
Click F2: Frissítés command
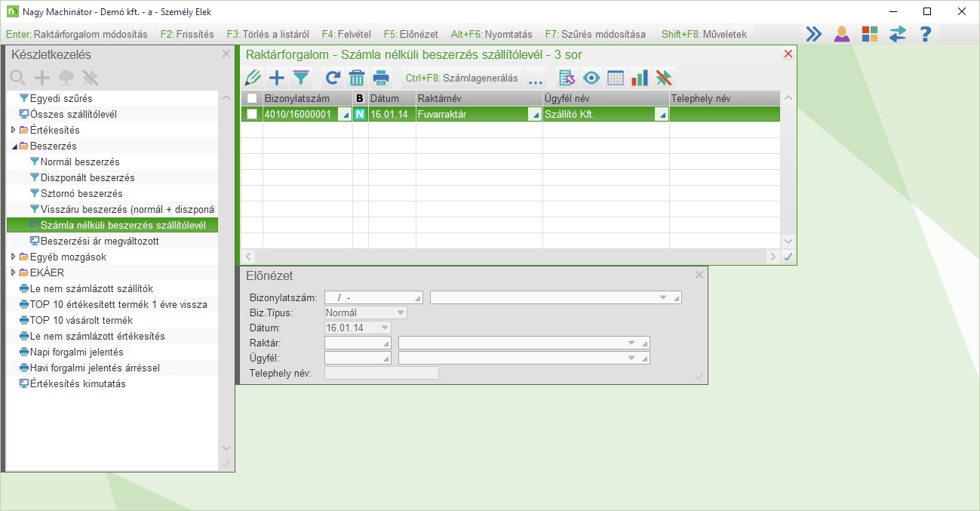187,34
